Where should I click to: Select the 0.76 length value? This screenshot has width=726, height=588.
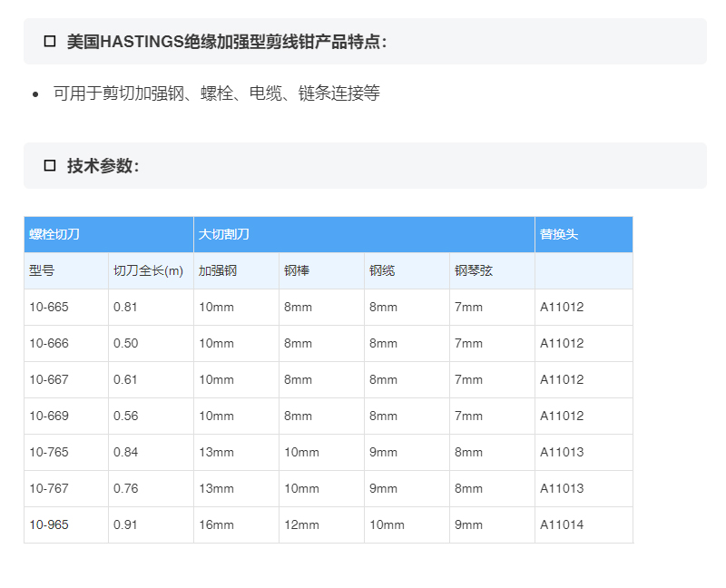125,488
